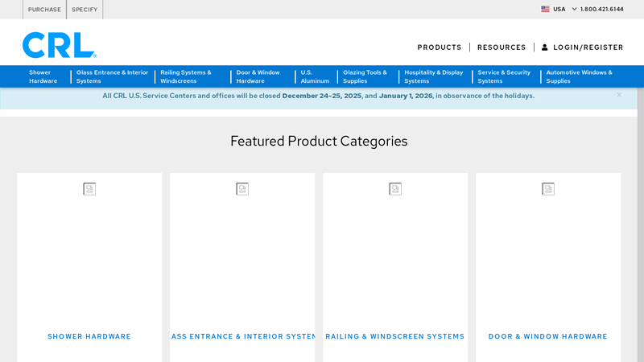Screen dimensions: 644x362
Task: Click the user profile icon beside Login/Register
Action: point(545,47)
